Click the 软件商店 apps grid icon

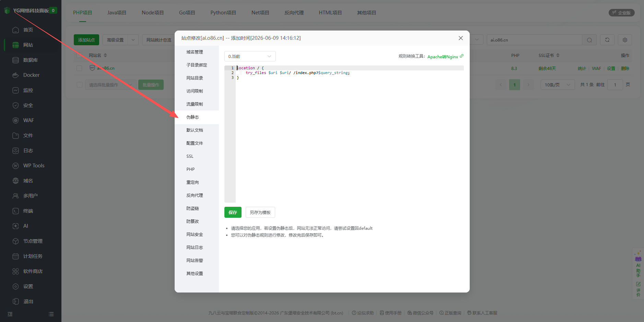coord(15,271)
